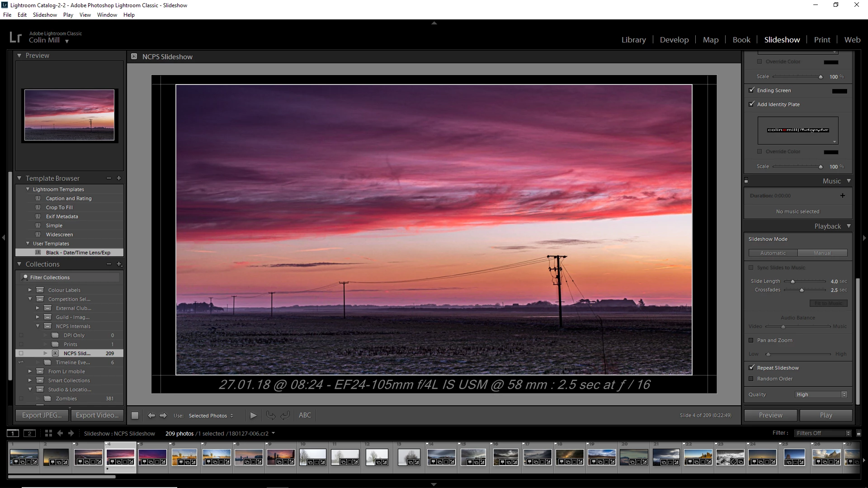The image size is (868, 488).
Task: Go to next slide arrow in toolbar
Action: coord(163,415)
